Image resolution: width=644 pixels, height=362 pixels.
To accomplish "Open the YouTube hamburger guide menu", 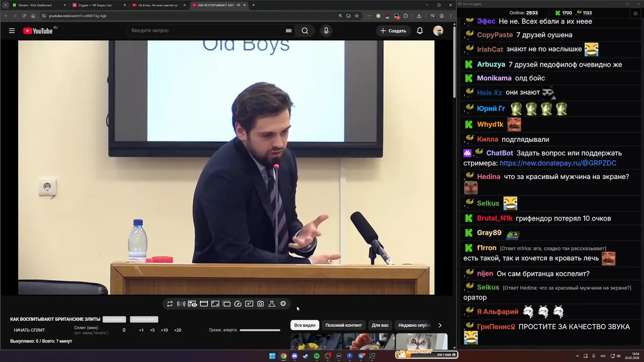I will [x=12, y=31].
